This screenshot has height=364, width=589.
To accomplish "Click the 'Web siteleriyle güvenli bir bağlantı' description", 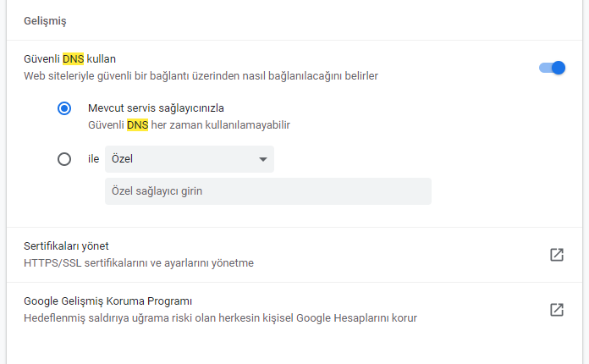I will point(201,76).
